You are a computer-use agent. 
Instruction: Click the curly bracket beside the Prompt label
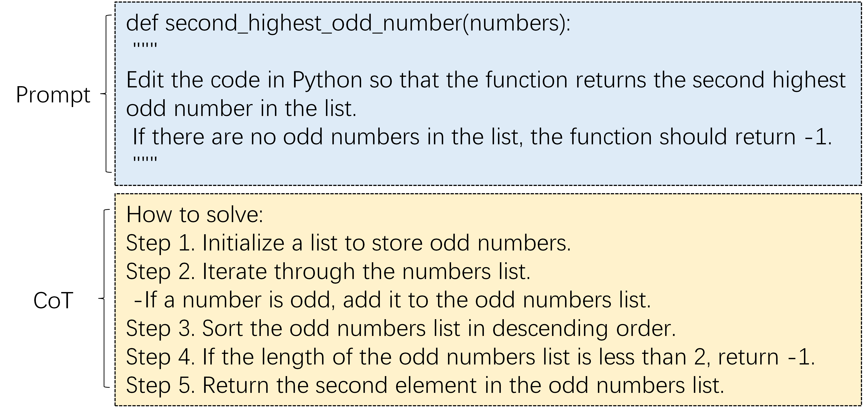coord(105,94)
